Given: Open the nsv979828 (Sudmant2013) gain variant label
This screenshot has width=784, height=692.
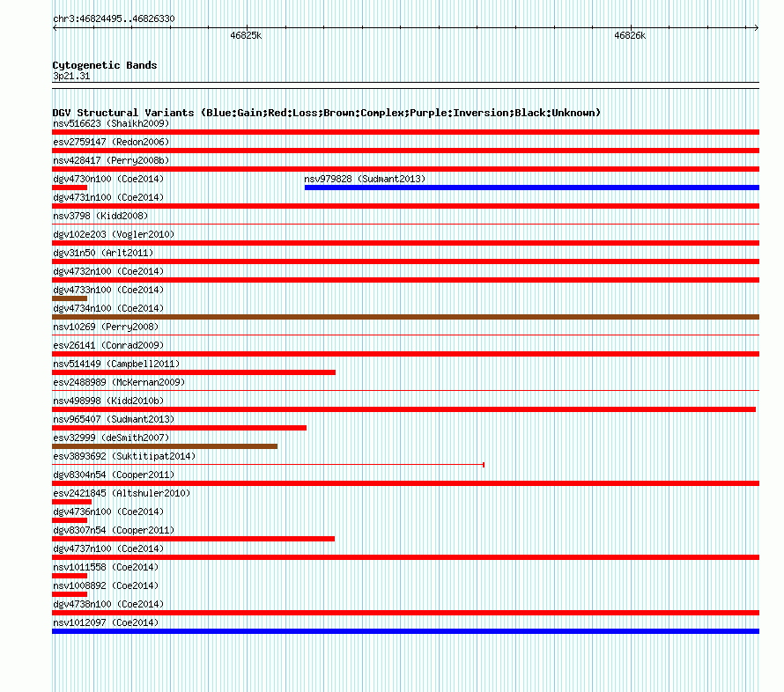Looking at the screenshot, I should tap(365, 179).
